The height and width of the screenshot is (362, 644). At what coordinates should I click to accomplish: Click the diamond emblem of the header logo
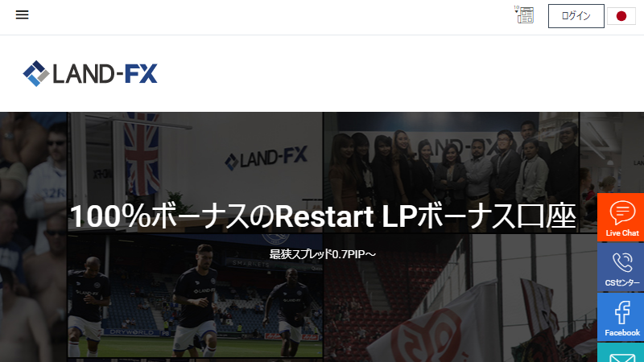point(35,73)
